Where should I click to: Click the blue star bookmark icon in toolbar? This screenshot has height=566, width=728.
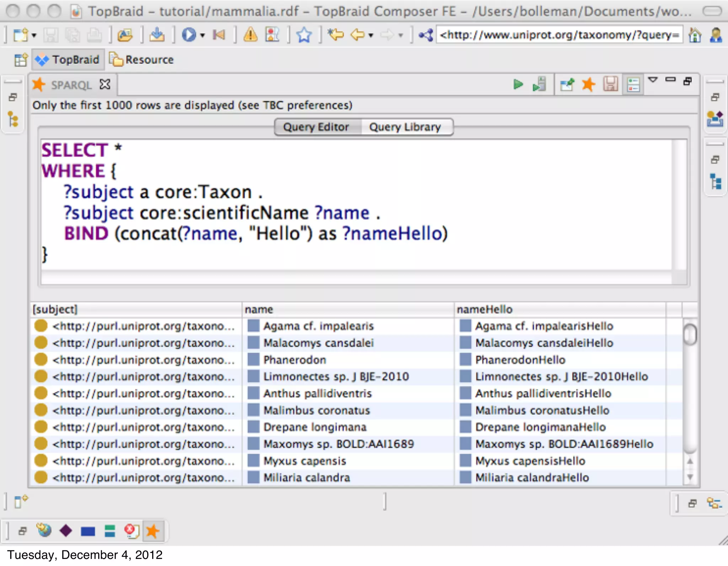(304, 35)
